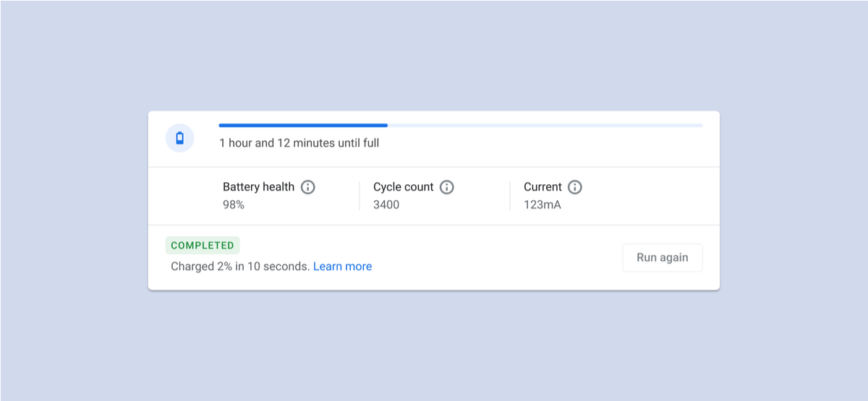Open the Battery health info tooltip icon
The image size is (868, 401).
[x=308, y=187]
